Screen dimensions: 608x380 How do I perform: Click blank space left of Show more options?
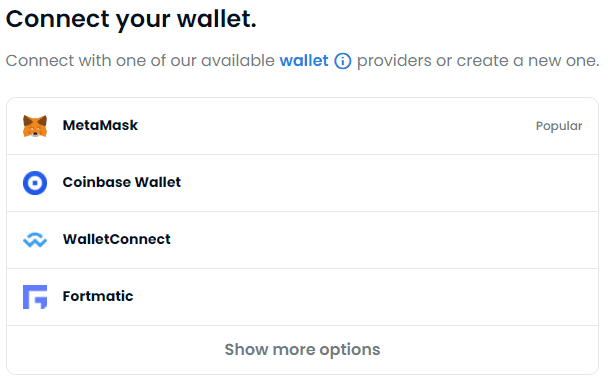116,350
